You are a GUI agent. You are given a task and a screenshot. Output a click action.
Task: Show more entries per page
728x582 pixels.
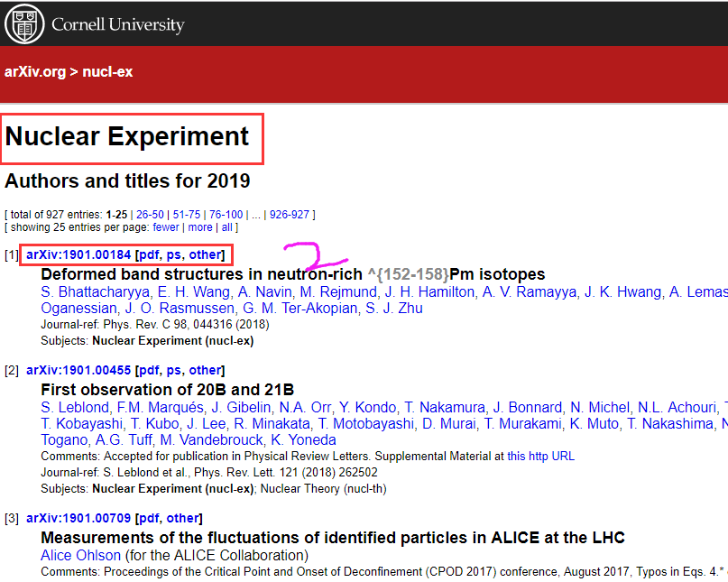[200, 226]
